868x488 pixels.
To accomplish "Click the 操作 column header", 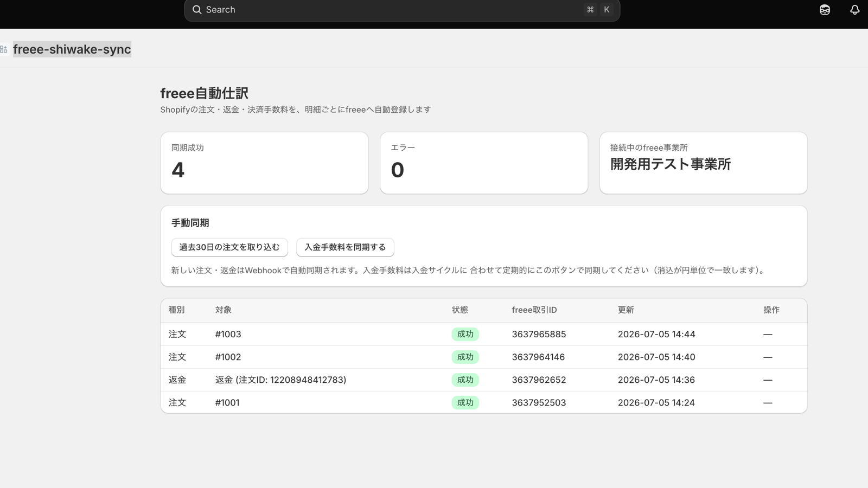I will pos(771,310).
